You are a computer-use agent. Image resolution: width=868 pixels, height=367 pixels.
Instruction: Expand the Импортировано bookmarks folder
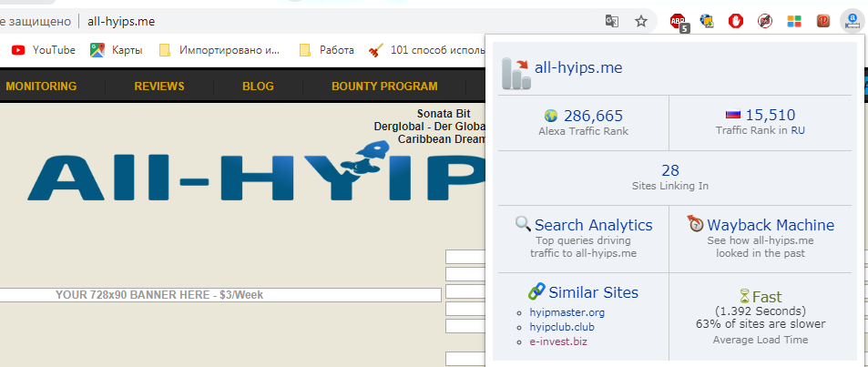pyautogui.click(x=222, y=50)
